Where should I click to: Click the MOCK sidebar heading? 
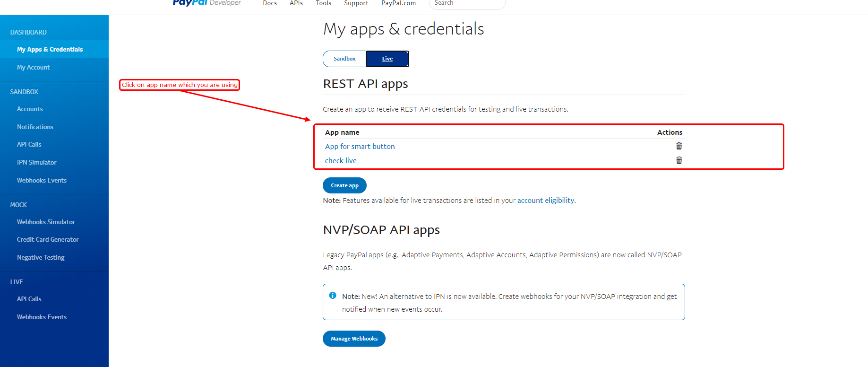(x=18, y=205)
